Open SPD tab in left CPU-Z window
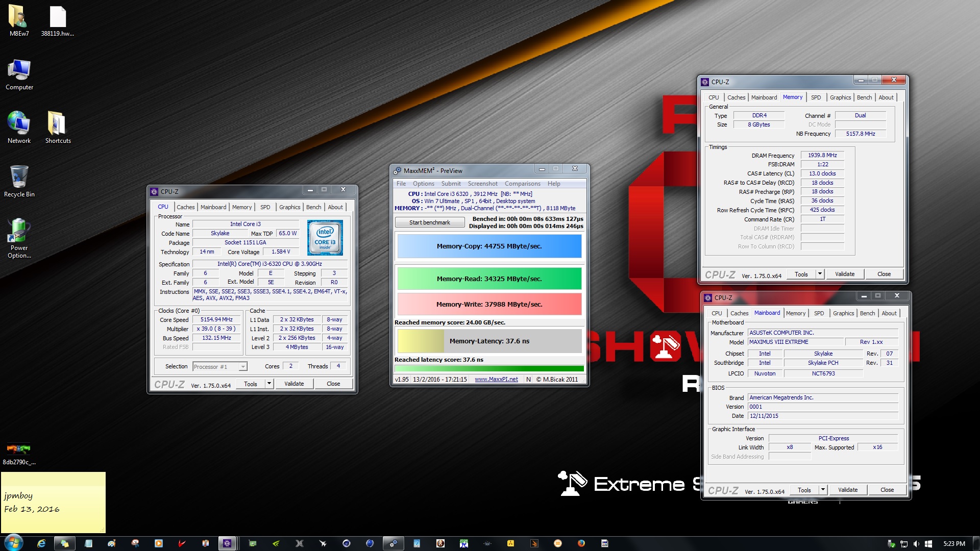Screen dimensions: 980x551 pos(265,207)
